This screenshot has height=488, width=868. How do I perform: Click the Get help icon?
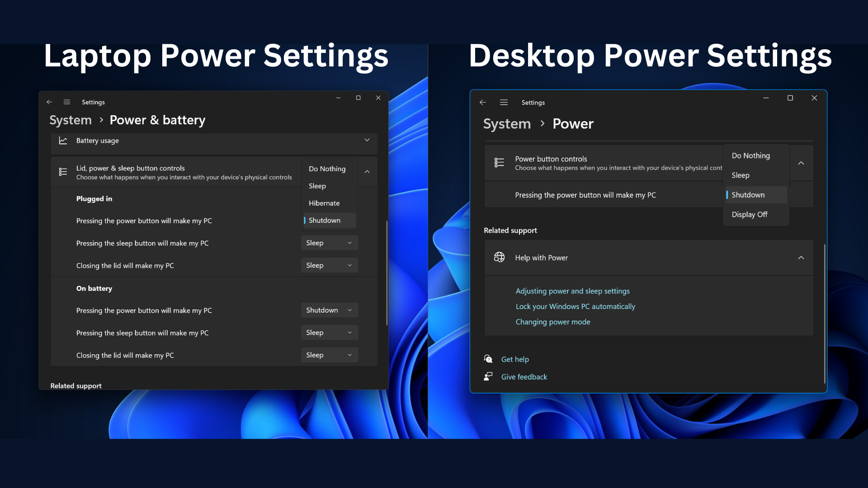click(488, 359)
